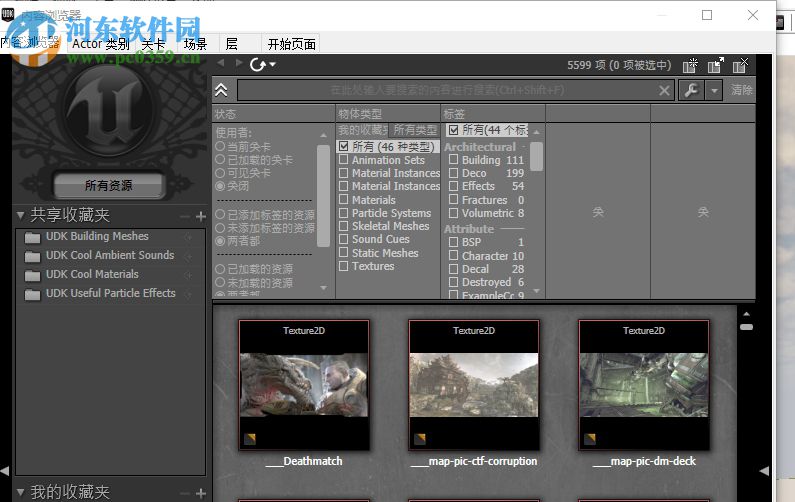The image size is (795, 502).
Task: Check the Effects 54 tag filter
Action: pos(454,186)
